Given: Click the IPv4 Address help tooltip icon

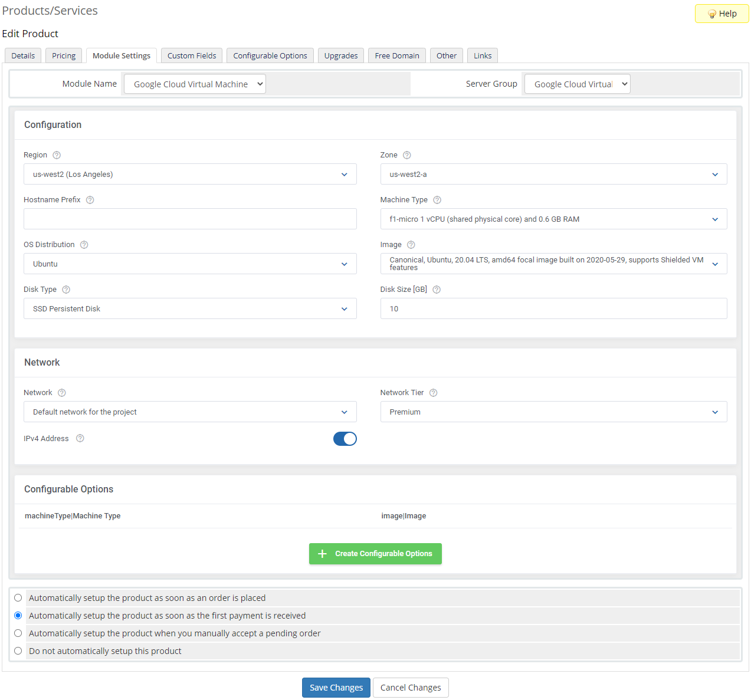Looking at the screenshot, I should coord(80,438).
